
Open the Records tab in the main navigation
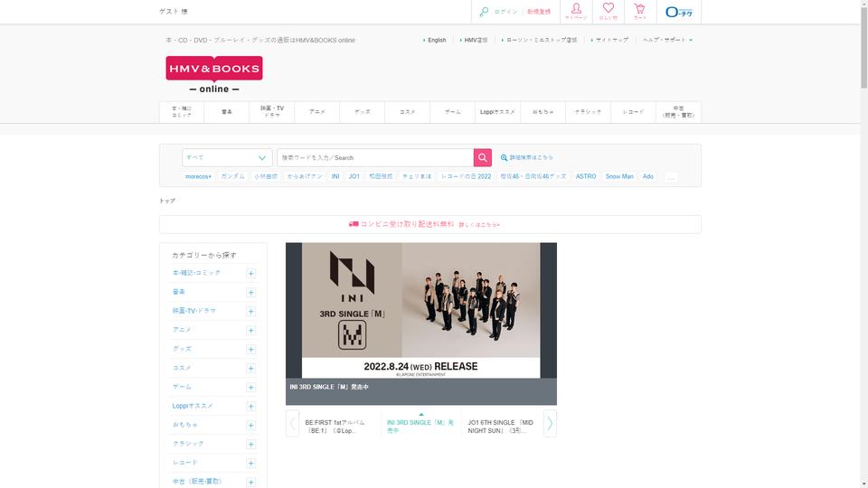tap(633, 112)
